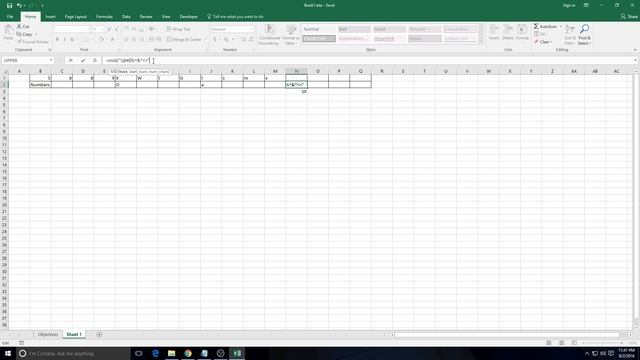
Task: Apply the Bad cell style
Action: point(354,29)
